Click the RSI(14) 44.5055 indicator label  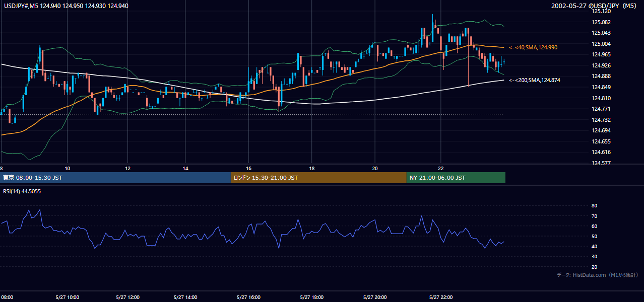(22, 191)
